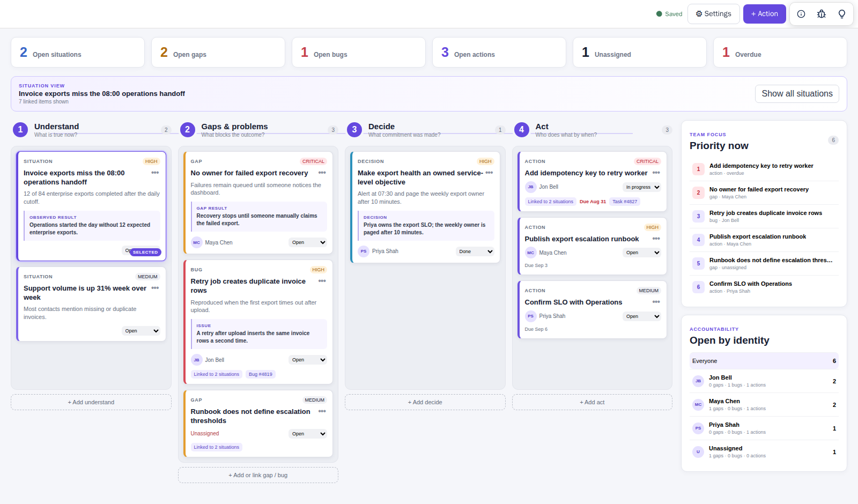Click the 'Due Aug 31' label
Screen dimensions: 858x504
(x=593, y=202)
